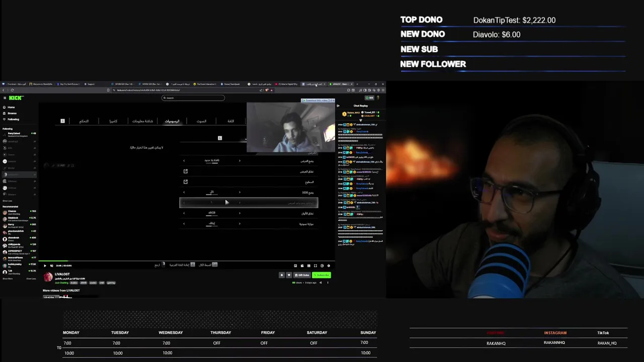The image size is (644, 362).
Task: Click the LIVALOST channel name
Action: [62, 274]
